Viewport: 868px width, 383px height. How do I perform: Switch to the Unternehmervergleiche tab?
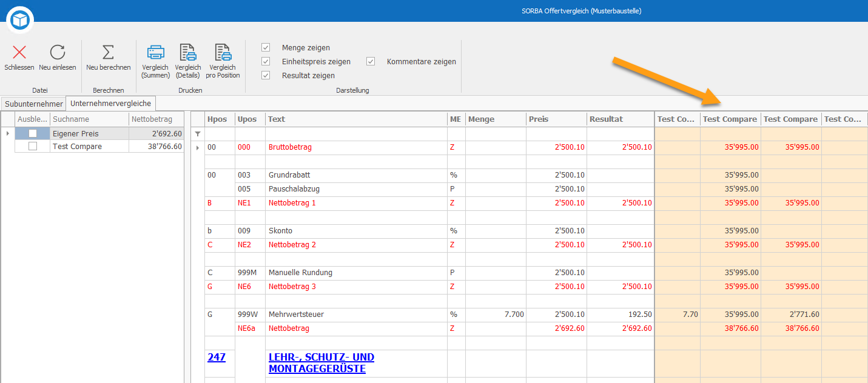click(x=111, y=104)
